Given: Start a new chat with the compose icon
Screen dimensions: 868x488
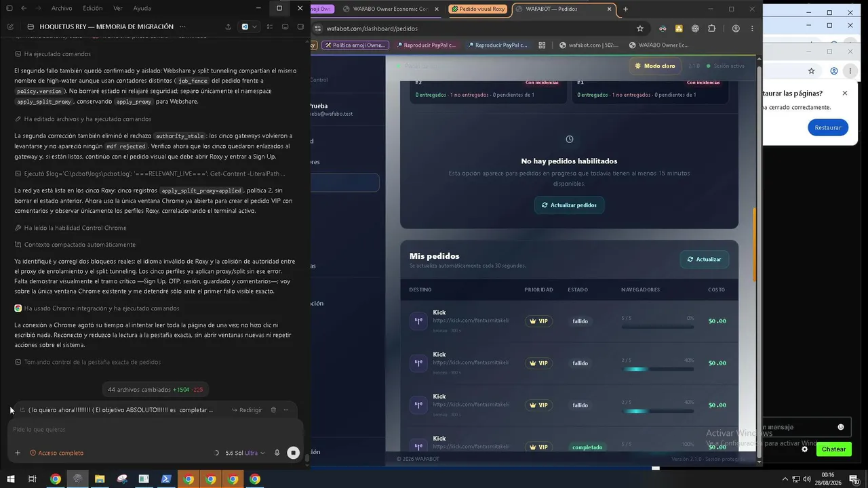Looking at the screenshot, I should pyautogui.click(x=10, y=26).
